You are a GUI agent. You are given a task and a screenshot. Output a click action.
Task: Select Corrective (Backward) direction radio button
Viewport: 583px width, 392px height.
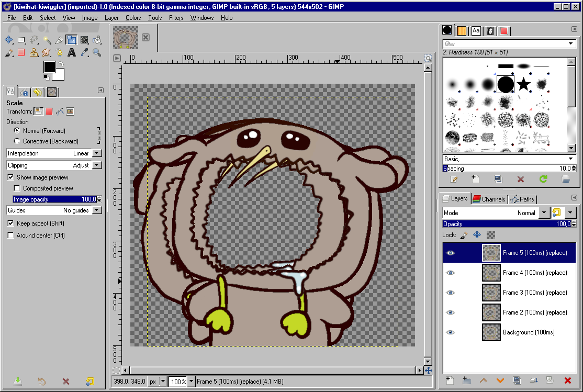[17, 141]
